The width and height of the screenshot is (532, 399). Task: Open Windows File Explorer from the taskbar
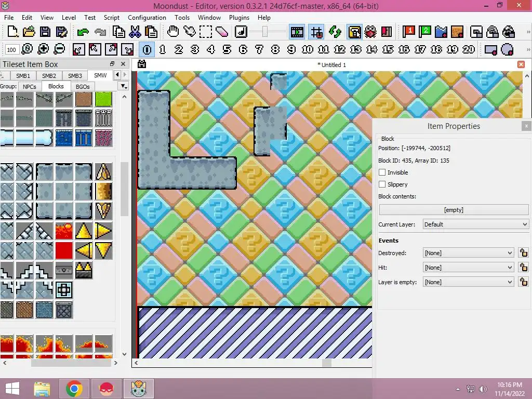click(42, 389)
